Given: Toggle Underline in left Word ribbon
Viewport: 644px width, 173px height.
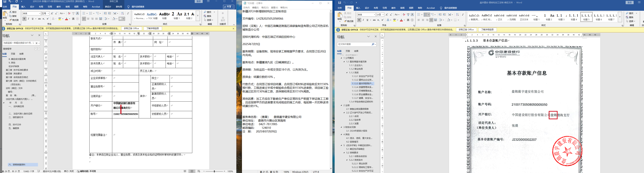Looking at the screenshot, I should pos(33,19).
